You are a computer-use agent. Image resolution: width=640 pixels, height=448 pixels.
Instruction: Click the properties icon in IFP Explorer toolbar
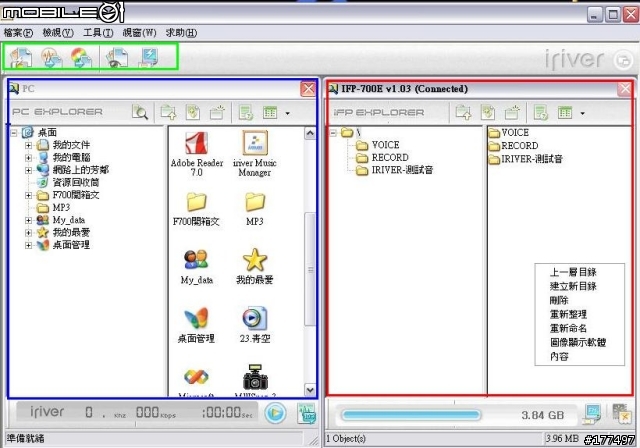click(x=541, y=113)
